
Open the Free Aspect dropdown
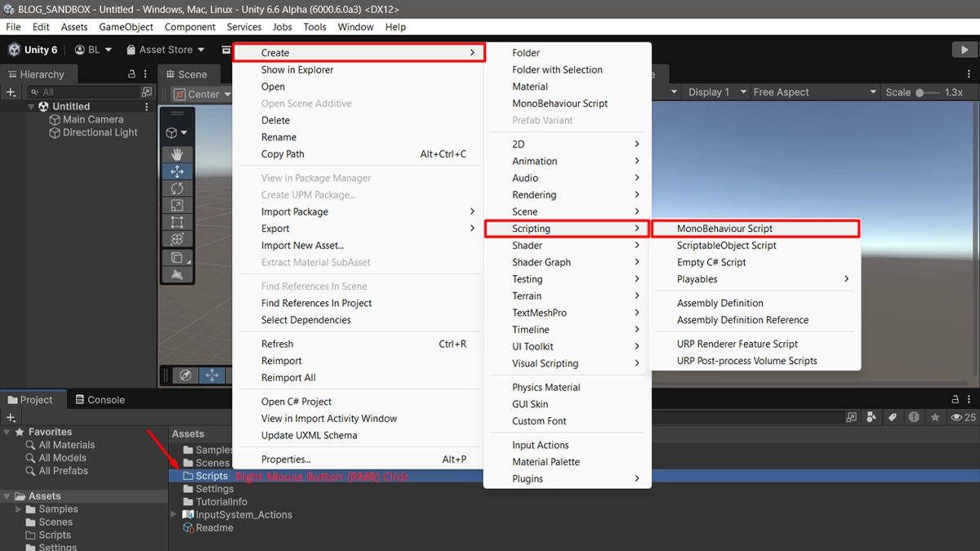[x=814, y=92]
